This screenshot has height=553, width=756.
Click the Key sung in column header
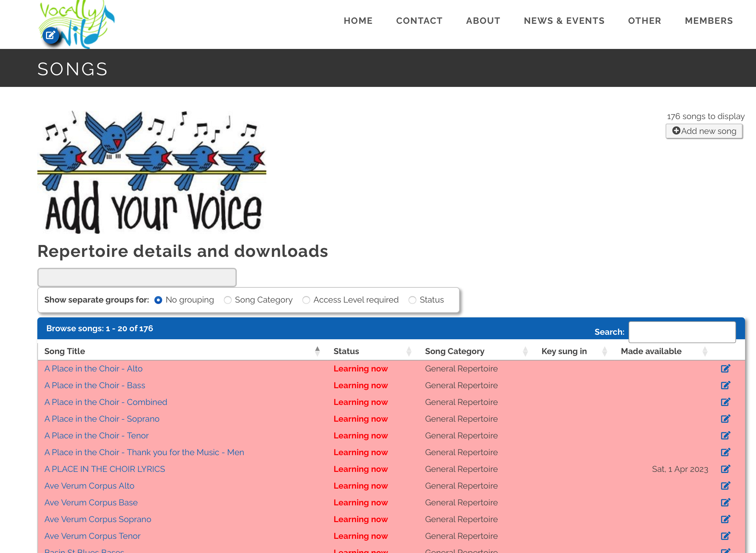point(564,351)
